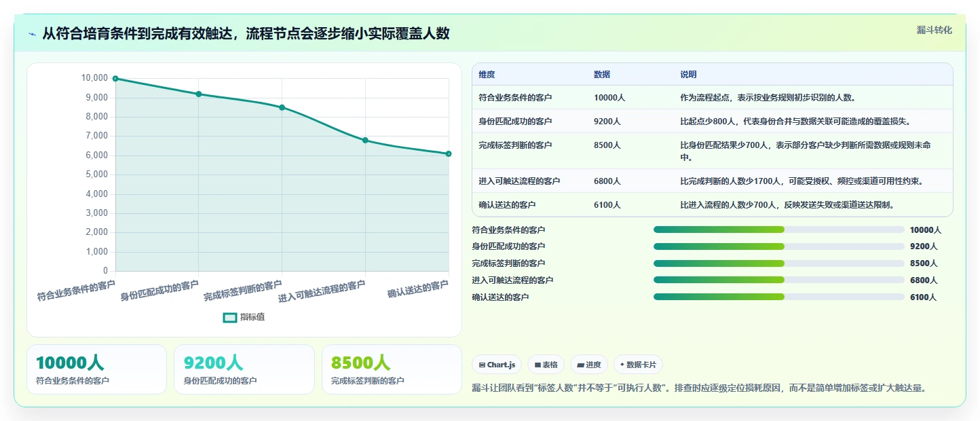Click the page title about 流程节点

[x=246, y=33]
